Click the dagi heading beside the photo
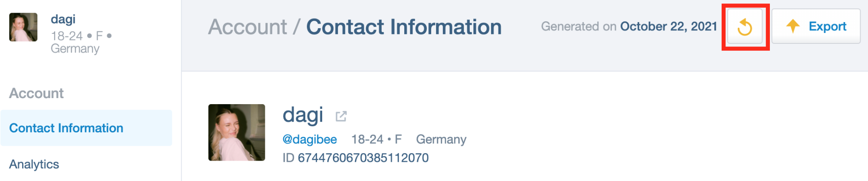This screenshot has height=181, width=868. [x=303, y=115]
